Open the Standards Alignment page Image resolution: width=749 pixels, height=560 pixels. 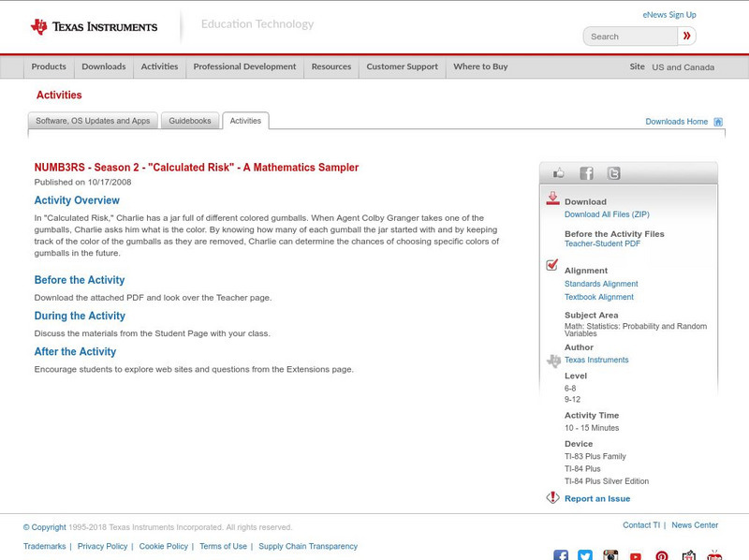(599, 283)
